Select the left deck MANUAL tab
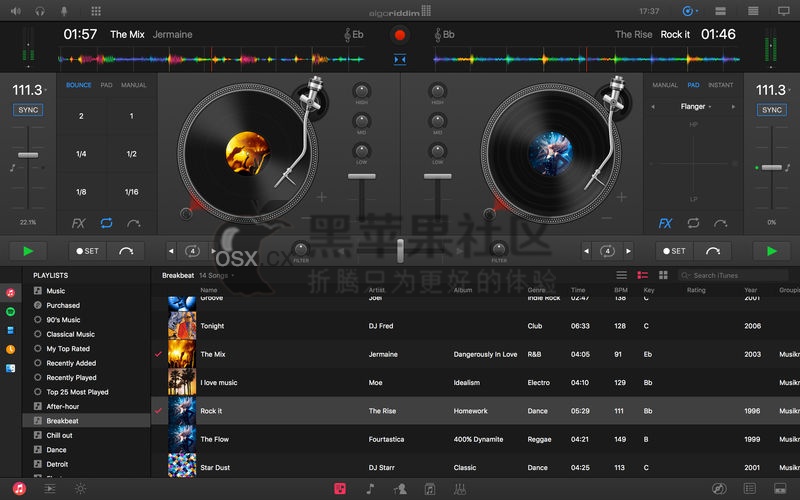Viewport: 800px width, 500px height. click(x=134, y=85)
